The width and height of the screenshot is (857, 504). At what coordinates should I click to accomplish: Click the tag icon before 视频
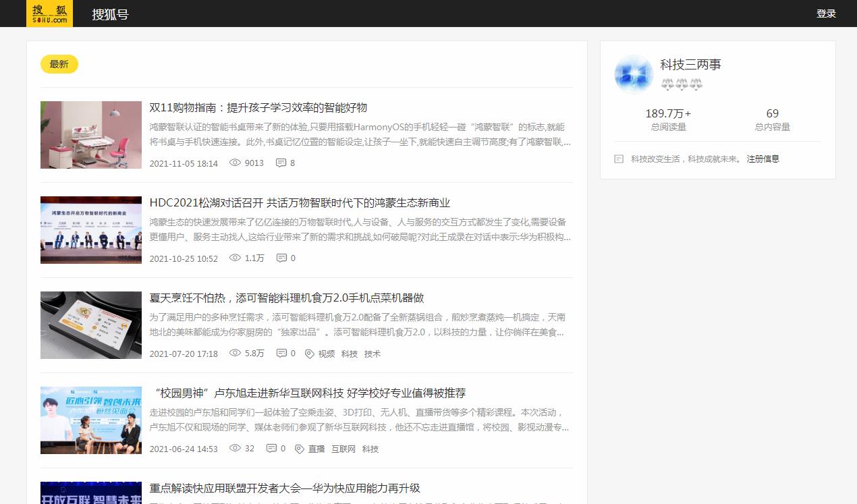click(310, 354)
